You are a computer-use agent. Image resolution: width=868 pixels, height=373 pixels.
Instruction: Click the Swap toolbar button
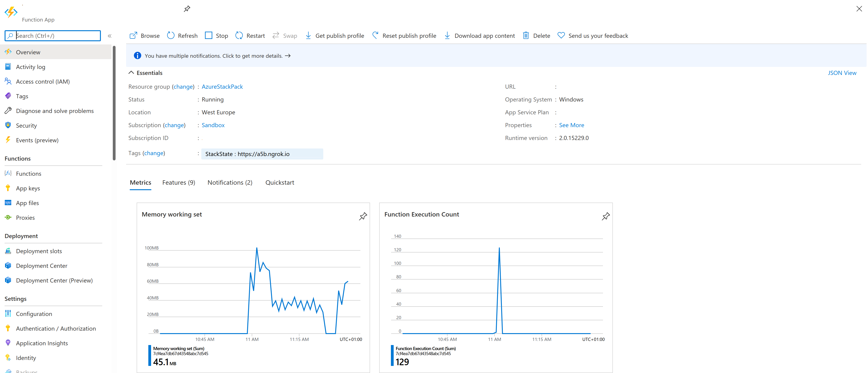pos(285,35)
